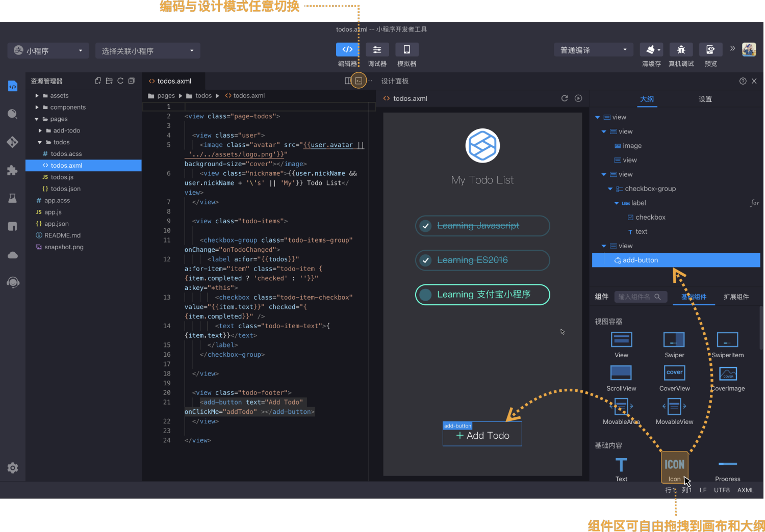
Task: Select the CoverView component
Action: pos(674,378)
